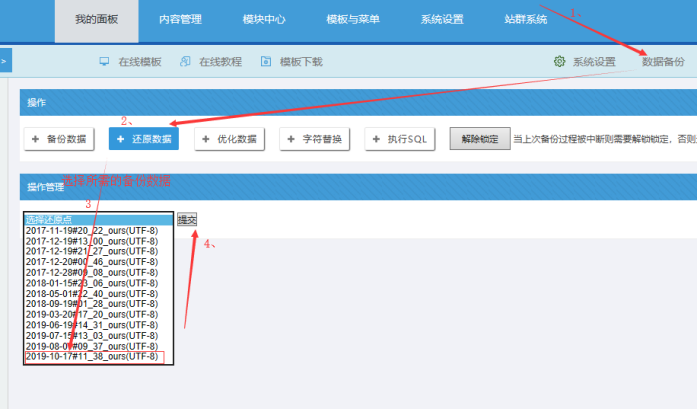The width and height of the screenshot is (698, 409).
Task: Select the 选择还原点 option in list
Action: 91,219
